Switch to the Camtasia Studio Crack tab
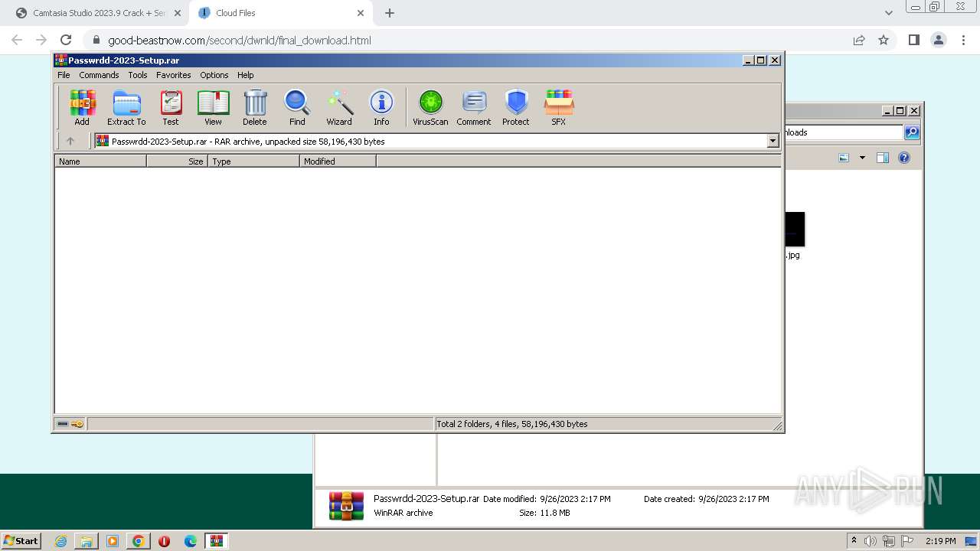This screenshot has height=551, width=980. (x=99, y=13)
